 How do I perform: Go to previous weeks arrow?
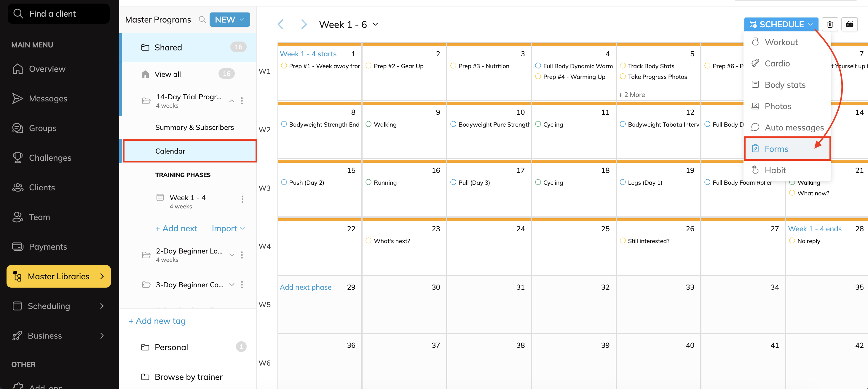(x=281, y=24)
